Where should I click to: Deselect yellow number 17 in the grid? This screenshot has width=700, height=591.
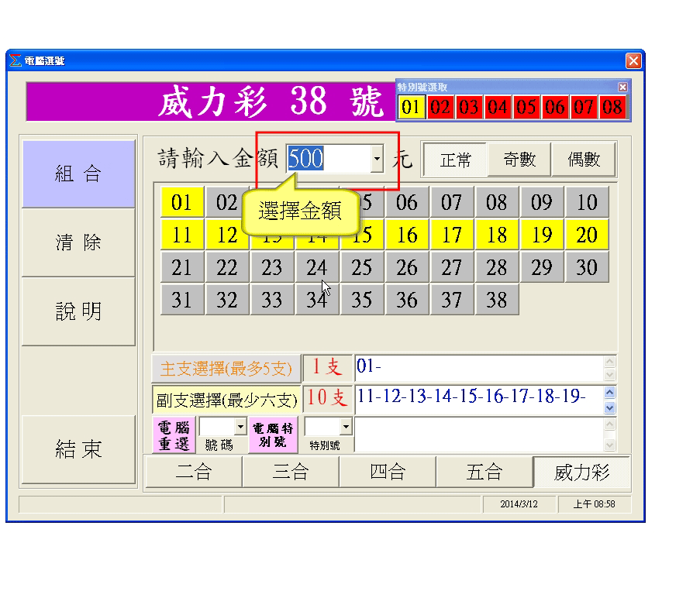click(452, 235)
